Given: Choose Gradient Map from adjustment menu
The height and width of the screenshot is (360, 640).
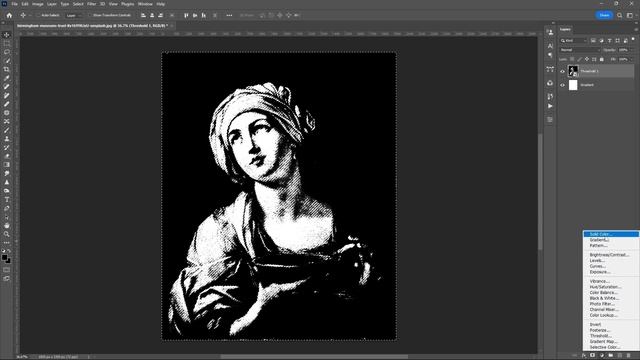Looking at the screenshot, I should coord(611,342).
